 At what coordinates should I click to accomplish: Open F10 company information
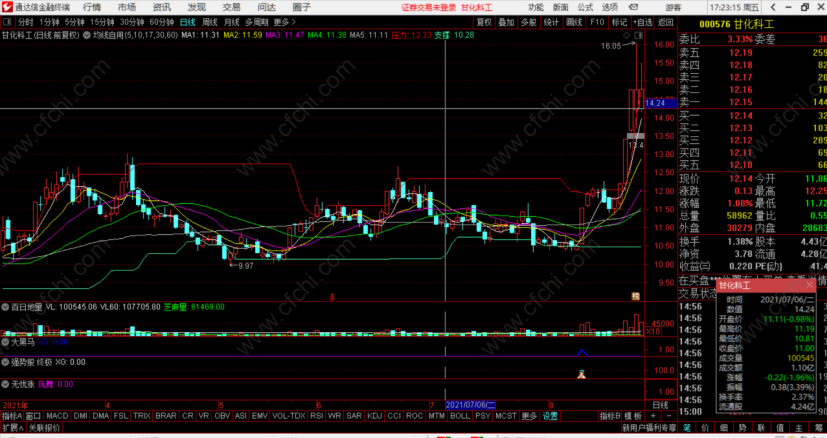pos(597,22)
